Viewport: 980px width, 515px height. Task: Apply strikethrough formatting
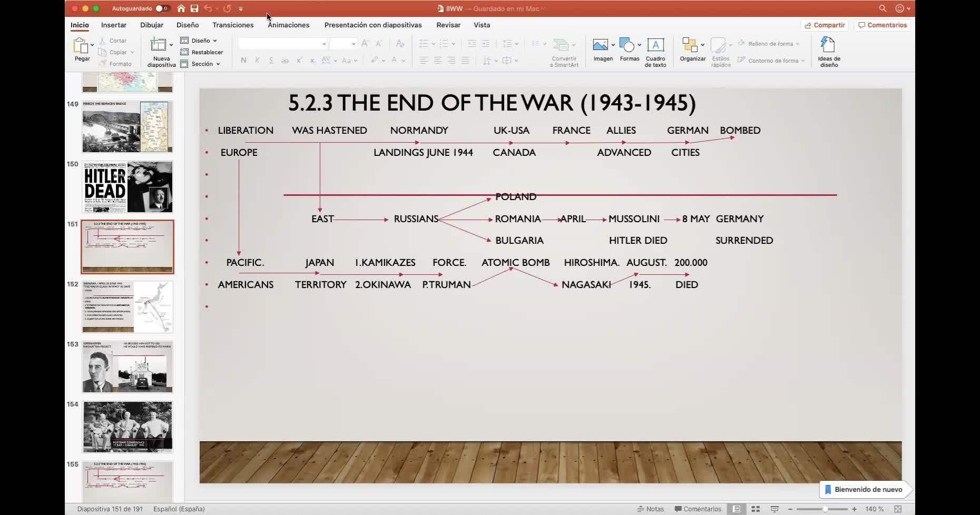(285, 61)
